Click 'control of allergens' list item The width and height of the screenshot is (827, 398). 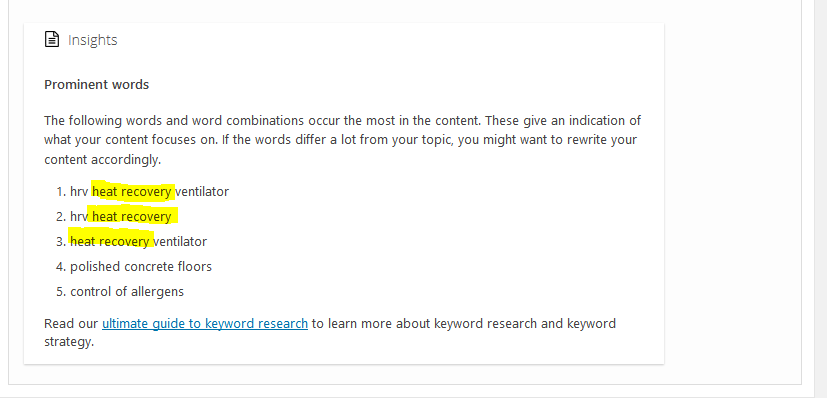tap(127, 292)
